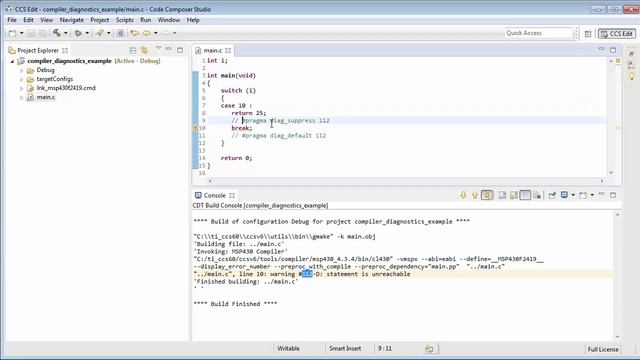Click the Open Perspective icon
The height and width of the screenshot is (360, 640).
pyautogui.click(x=588, y=34)
